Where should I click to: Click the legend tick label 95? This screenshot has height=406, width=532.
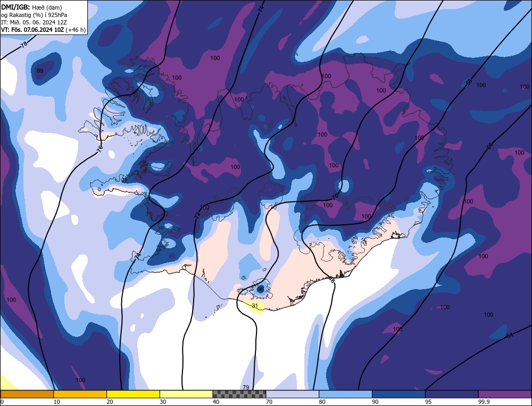coord(428,402)
